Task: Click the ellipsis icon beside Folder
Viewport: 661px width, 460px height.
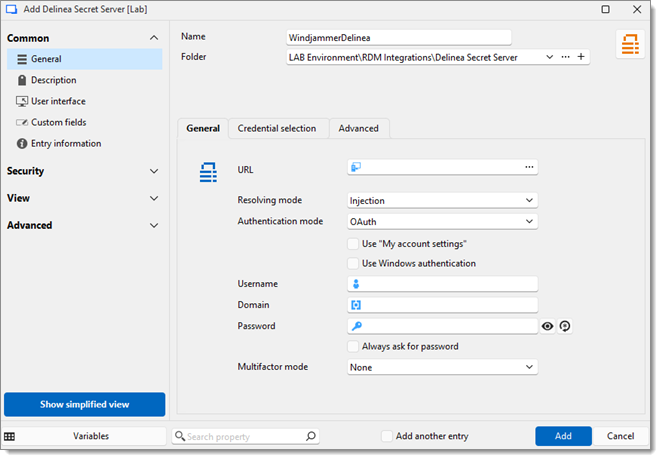Action: point(565,57)
